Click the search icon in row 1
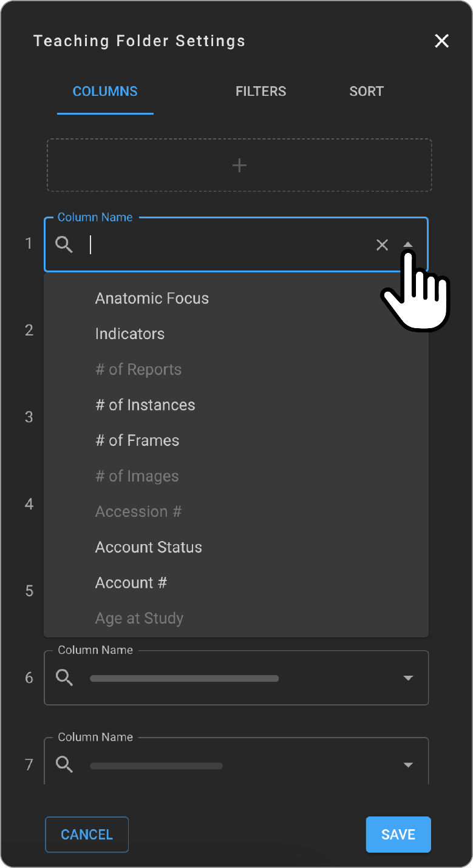The height and width of the screenshot is (868, 473). click(x=64, y=244)
